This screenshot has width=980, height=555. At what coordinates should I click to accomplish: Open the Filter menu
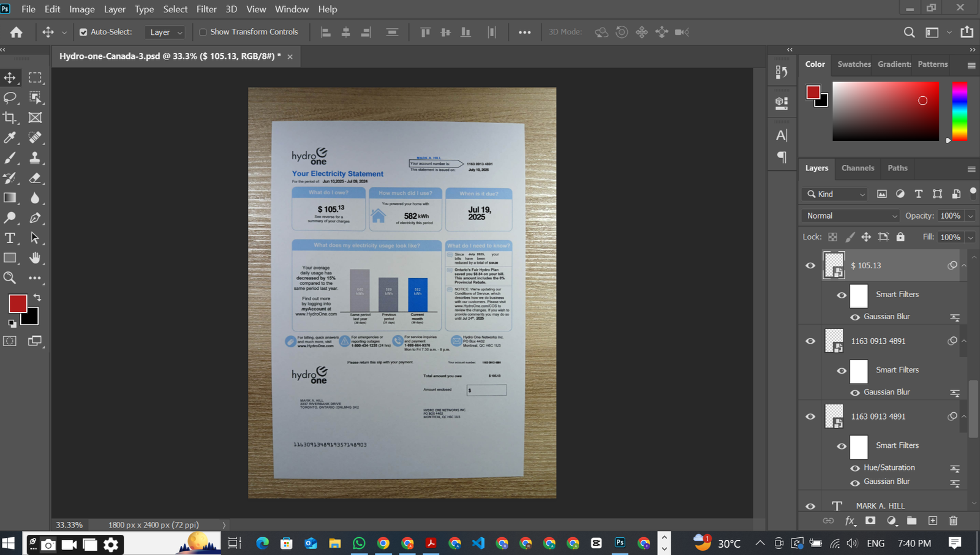click(206, 9)
